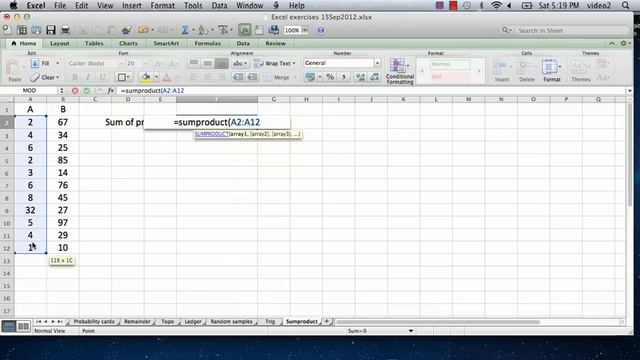
Task: Switch to the Ledger sheet tab
Action: click(193, 322)
